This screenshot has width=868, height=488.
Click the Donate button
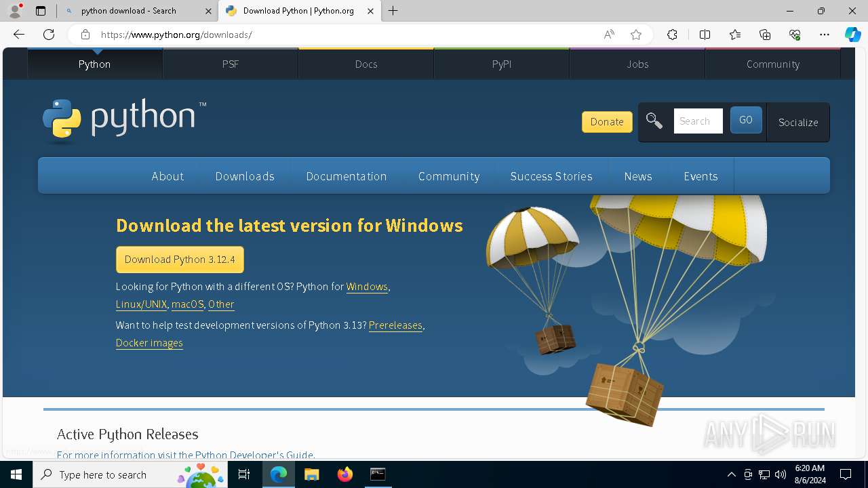pyautogui.click(x=607, y=122)
